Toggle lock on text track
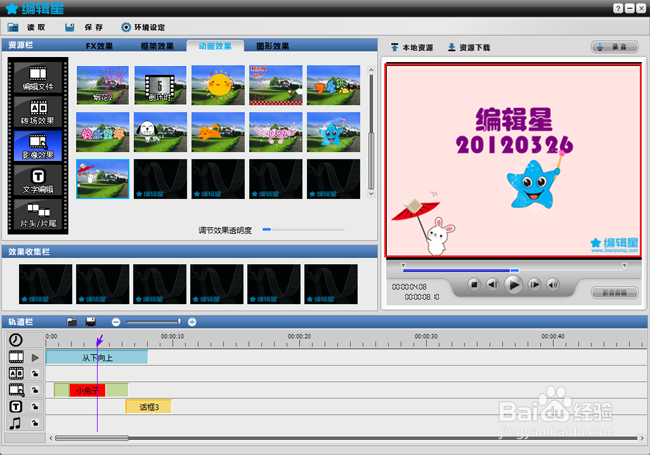The image size is (650, 455). pyautogui.click(x=35, y=407)
